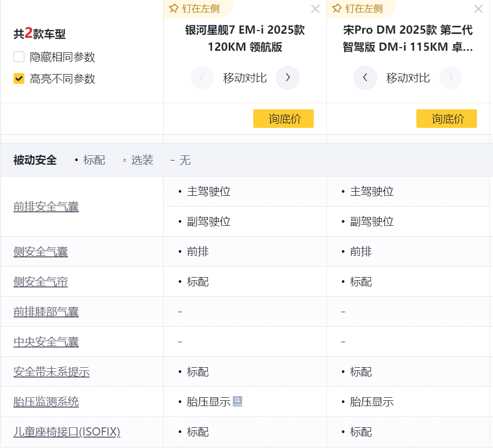Move 宋Pro DM column left

click(x=365, y=78)
